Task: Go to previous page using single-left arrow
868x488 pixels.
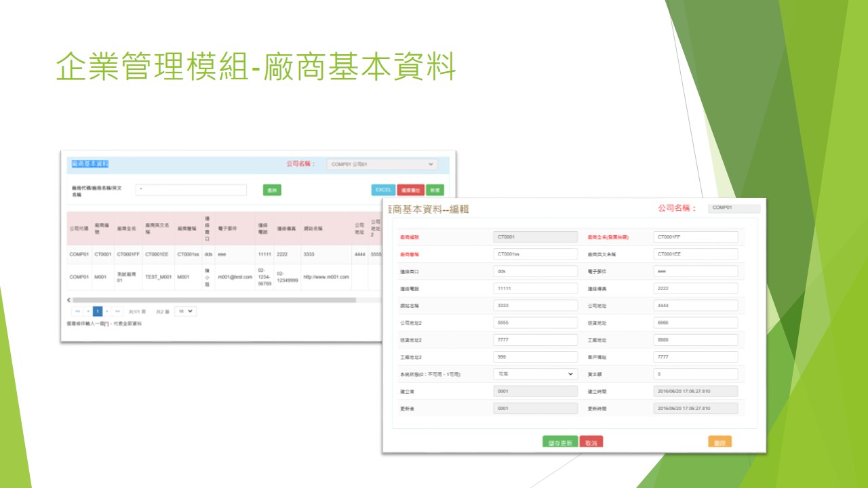Action: coord(88,311)
